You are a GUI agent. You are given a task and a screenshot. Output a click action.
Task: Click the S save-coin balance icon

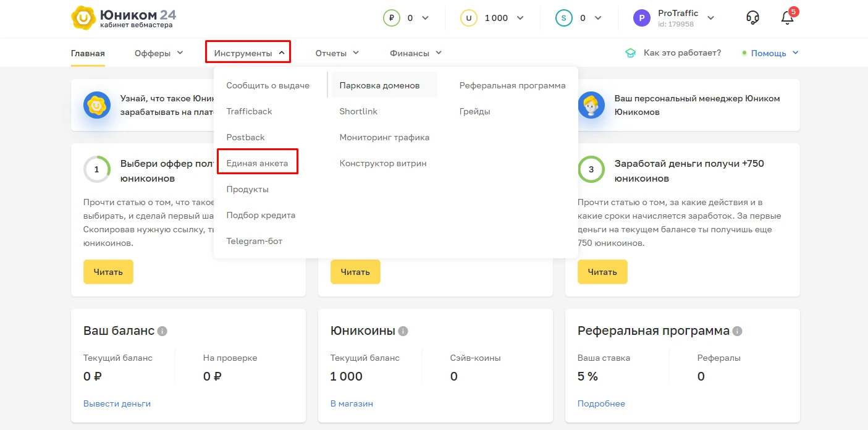point(563,18)
